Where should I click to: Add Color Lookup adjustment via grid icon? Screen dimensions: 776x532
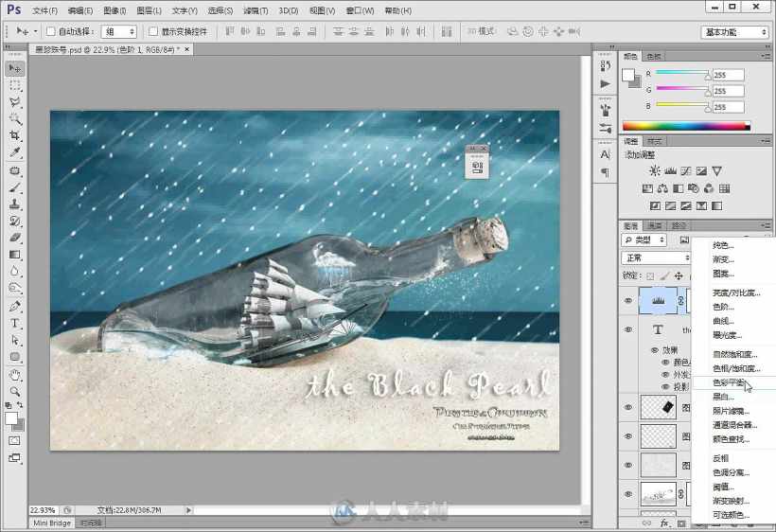pyautogui.click(x=725, y=188)
